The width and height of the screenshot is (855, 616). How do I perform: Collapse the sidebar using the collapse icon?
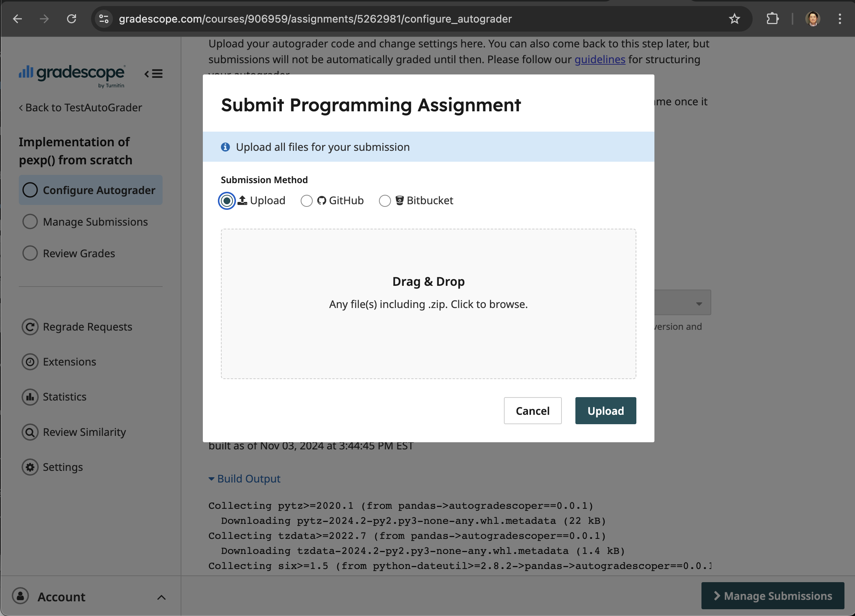[153, 74]
